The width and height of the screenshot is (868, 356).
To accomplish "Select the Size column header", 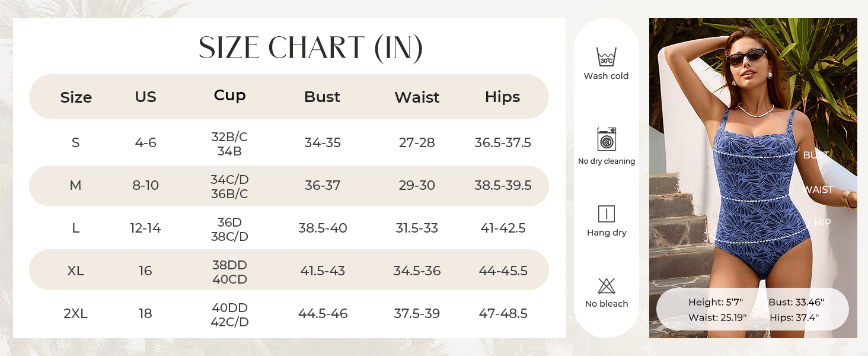I will [76, 97].
